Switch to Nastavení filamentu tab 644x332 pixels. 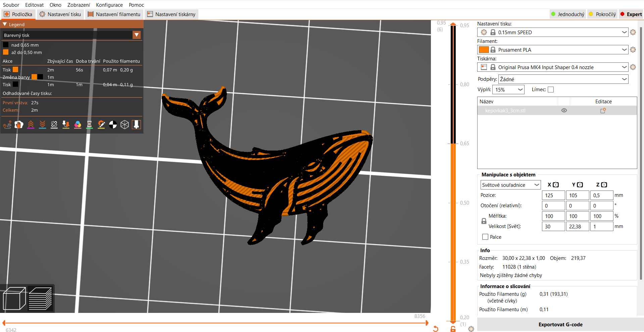coord(114,14)
